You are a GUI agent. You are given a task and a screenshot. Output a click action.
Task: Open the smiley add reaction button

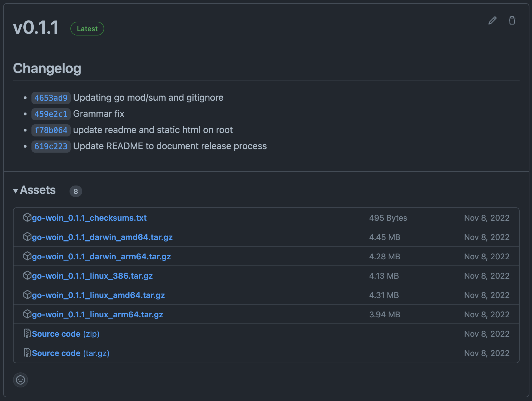pyautogui.click(x=20, y=380)
